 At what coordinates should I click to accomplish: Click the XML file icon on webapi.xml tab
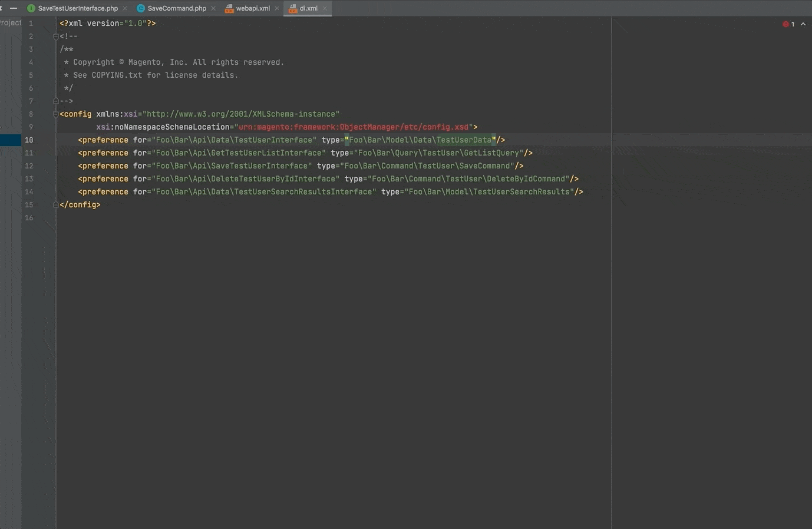point(229,8)
